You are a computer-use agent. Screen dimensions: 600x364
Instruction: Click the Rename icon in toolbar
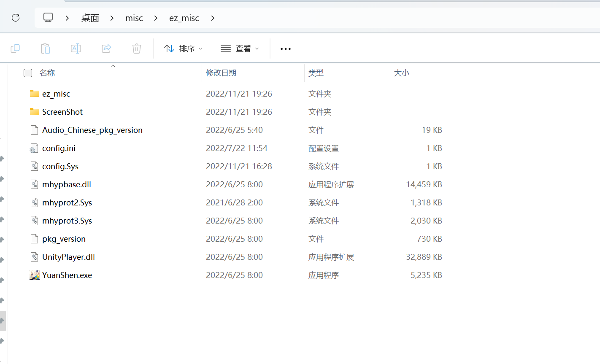pyautogui.click(x=76, y=49)
